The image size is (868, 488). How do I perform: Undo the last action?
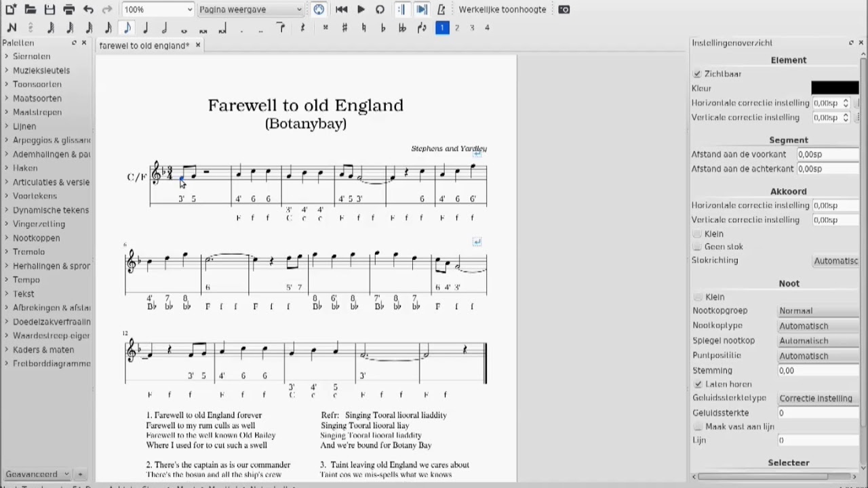coord(88,9)
